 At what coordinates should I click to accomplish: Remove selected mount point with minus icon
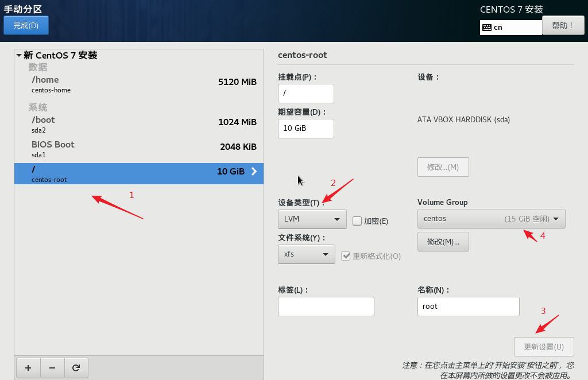pos(52,368)
